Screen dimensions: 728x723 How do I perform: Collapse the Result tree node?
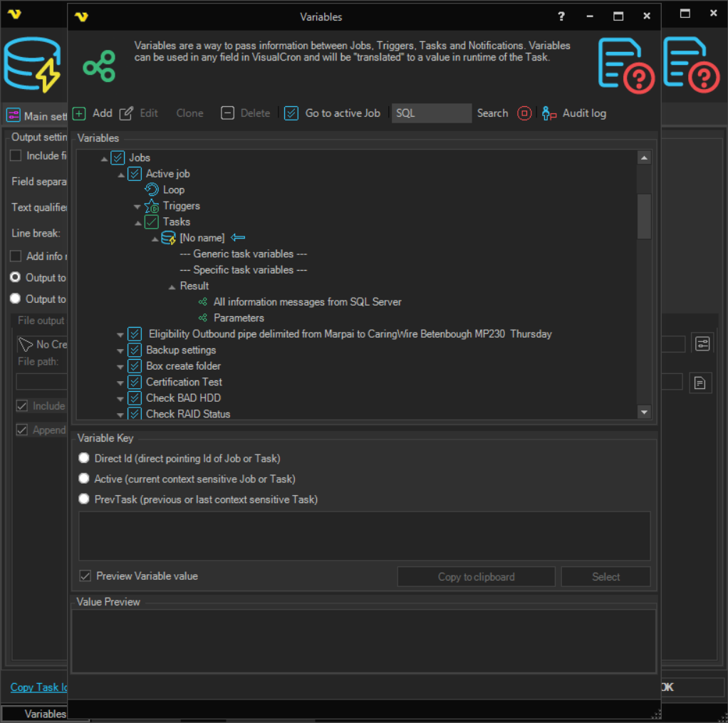(172, 286)
